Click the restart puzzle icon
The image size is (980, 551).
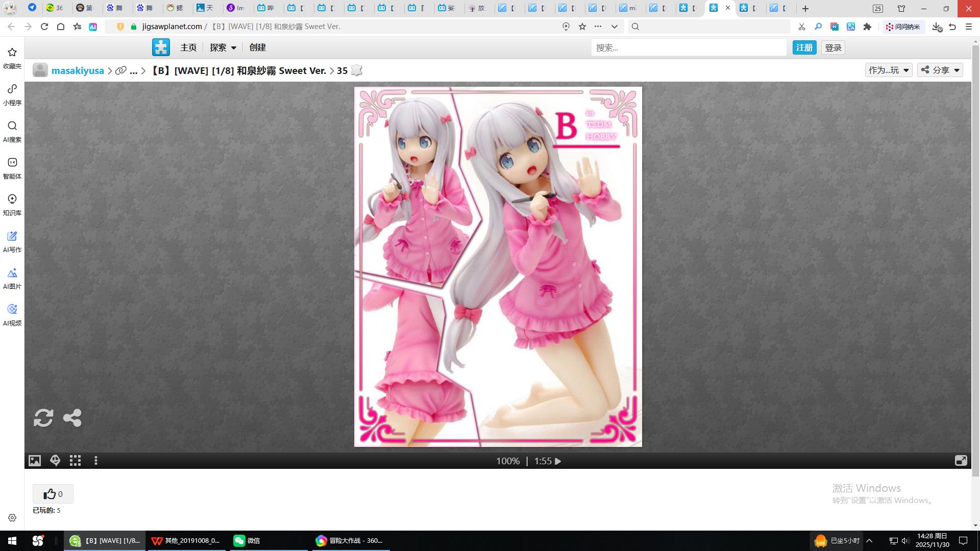coord(43,418)
